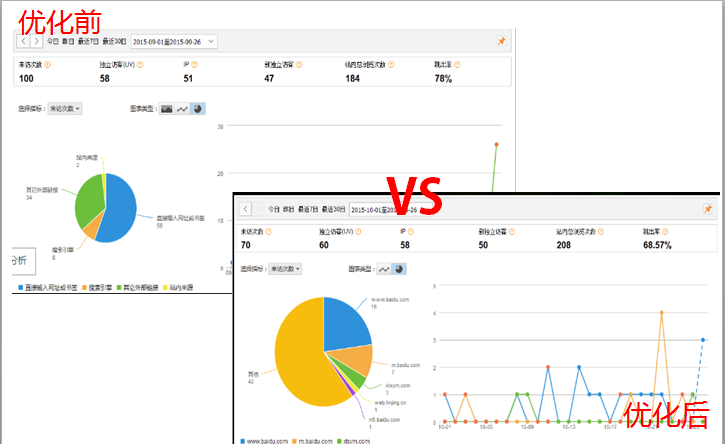Open 来访次数 metric dropdown in top panel
The height and width of the screenshot is (444, 725).
click(65, 108)
